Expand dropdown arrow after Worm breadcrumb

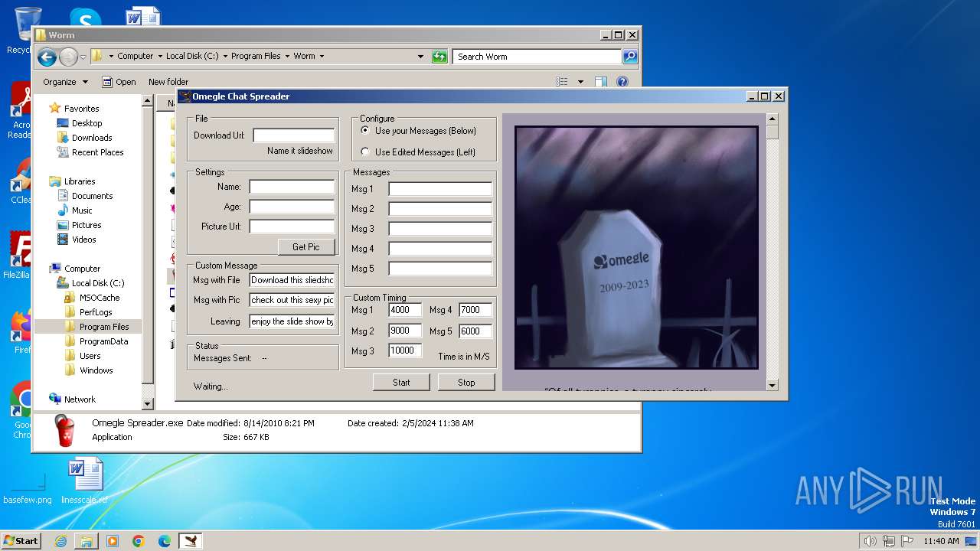click(322, 56)
